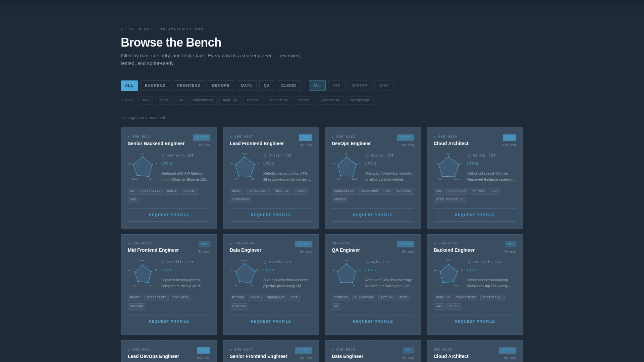This screenshot has width=644, height=362.
Task: Toggle the Terraform stack filter chip
Action: [278, 100]
